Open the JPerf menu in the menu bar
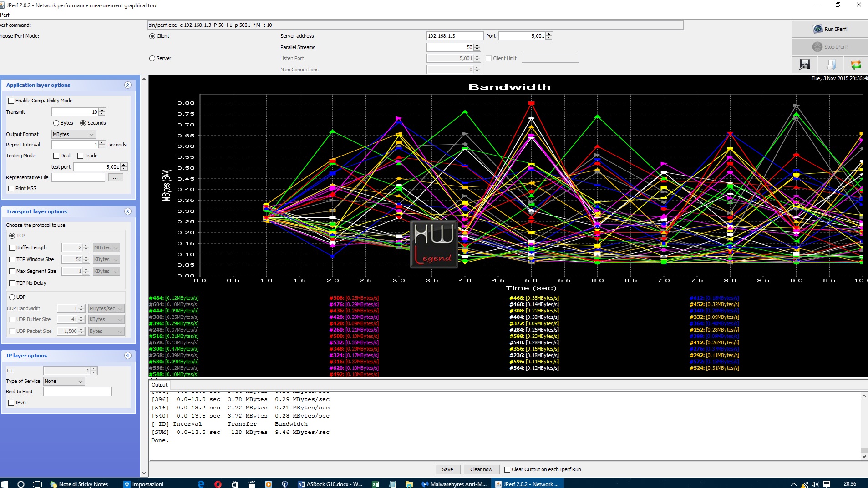868x488 pixels. point(5,15)
